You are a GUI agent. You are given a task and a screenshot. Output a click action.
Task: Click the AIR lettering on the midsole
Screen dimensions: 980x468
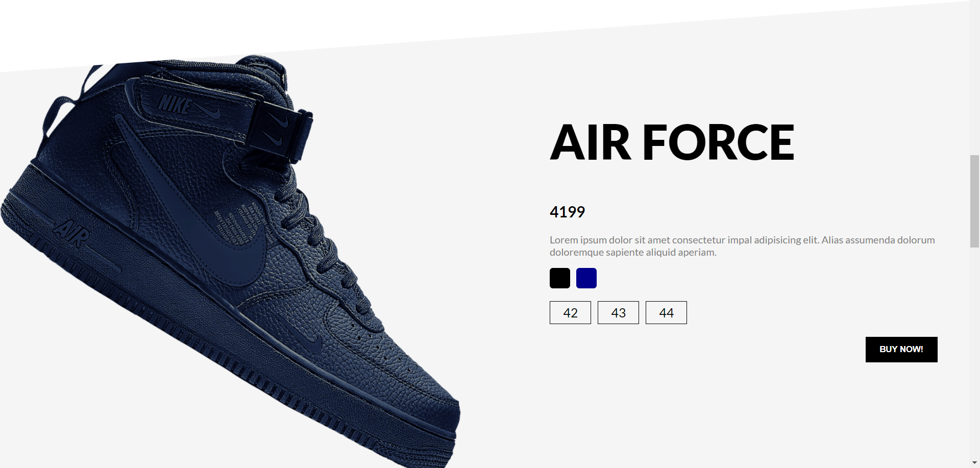(x=72, y=234)
